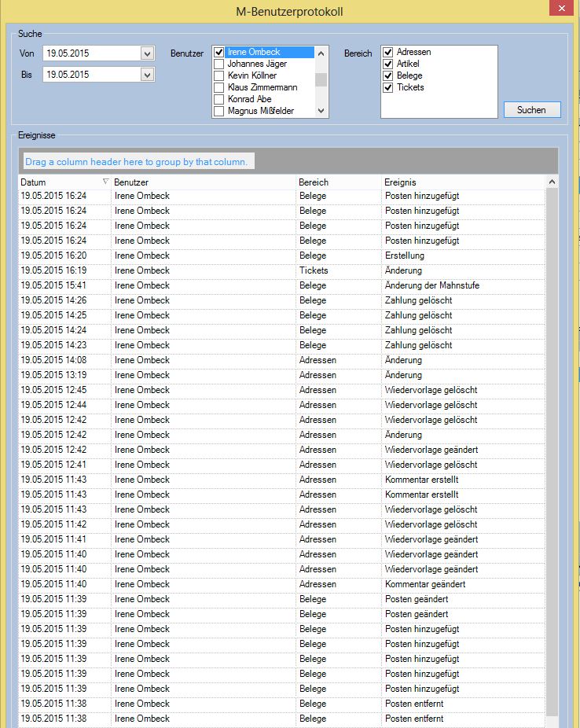This screenshot has width=580, height=728.
Task: Expand the Bis date picker dropdown
Action: 147,75
